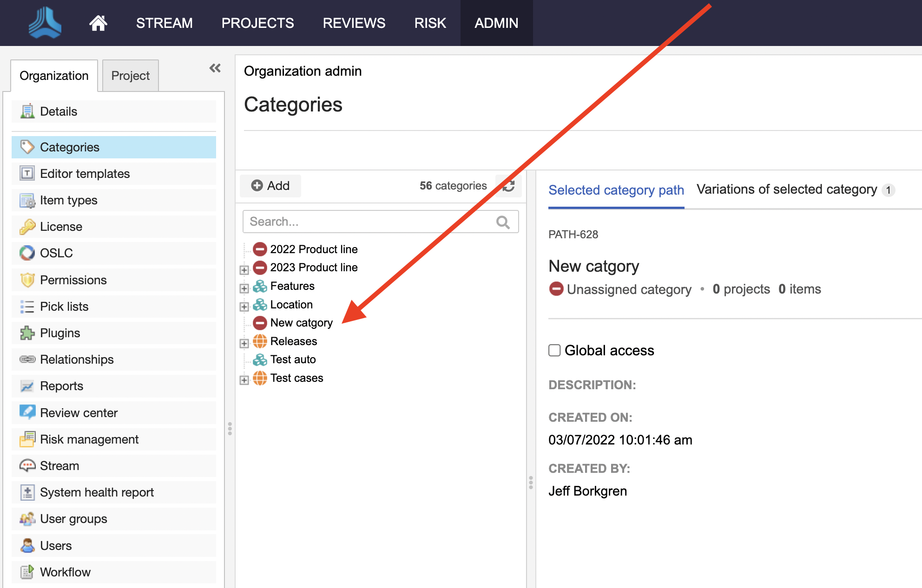The height and width of the screenshot is (588, 922).
Task: Expand the Releases category node
Action: pos(244,343)
